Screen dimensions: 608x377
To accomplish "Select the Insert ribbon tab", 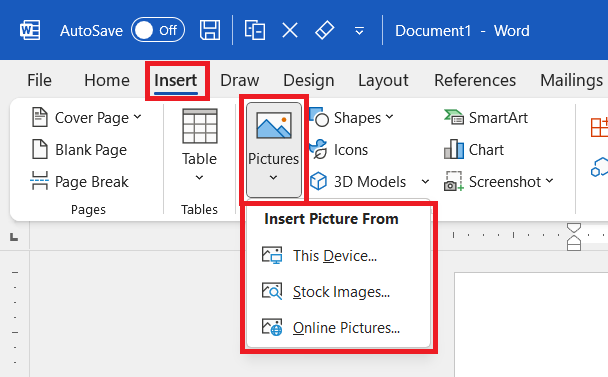I will [176, 80].
